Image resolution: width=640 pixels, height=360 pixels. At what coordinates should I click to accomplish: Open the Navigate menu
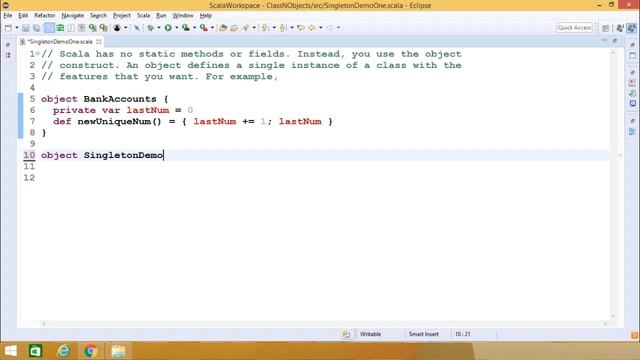tap(73, 16)
